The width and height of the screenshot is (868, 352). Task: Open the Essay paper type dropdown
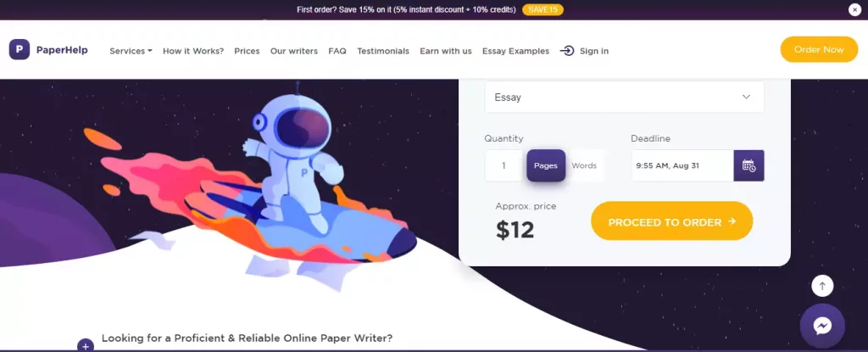[625, 97]
